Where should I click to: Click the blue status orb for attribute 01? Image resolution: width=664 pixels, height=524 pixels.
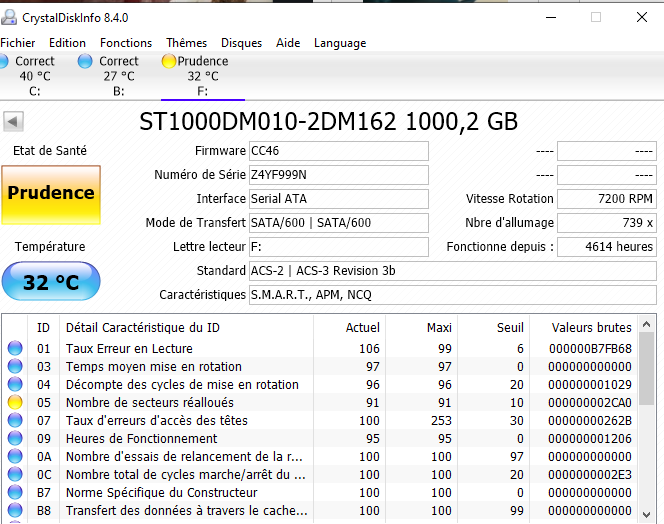[x=15, y=349]
